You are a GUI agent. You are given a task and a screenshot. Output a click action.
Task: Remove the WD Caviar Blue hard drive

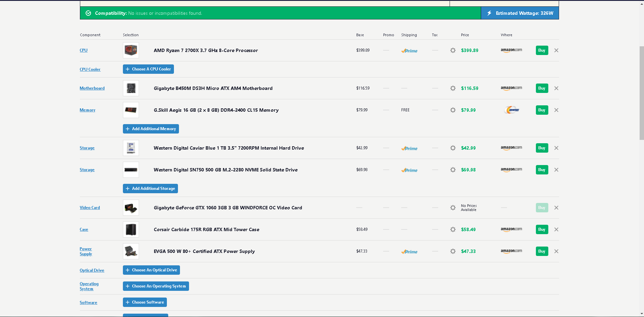556,148
